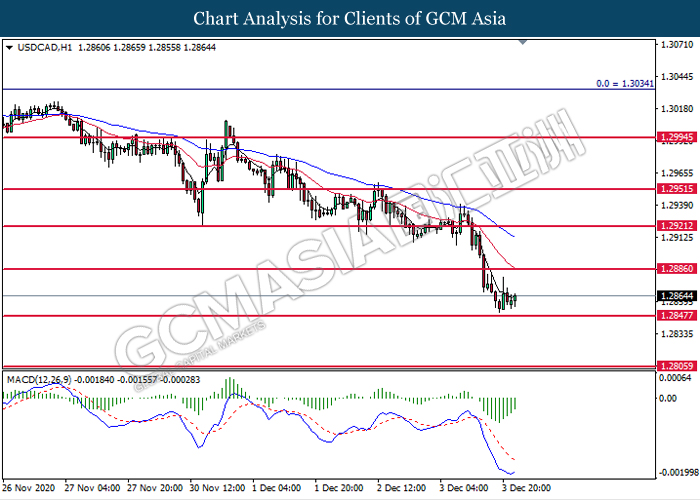Select the 1.28059 price level label
Screen dimensions: 700x500
coord(676,366)
